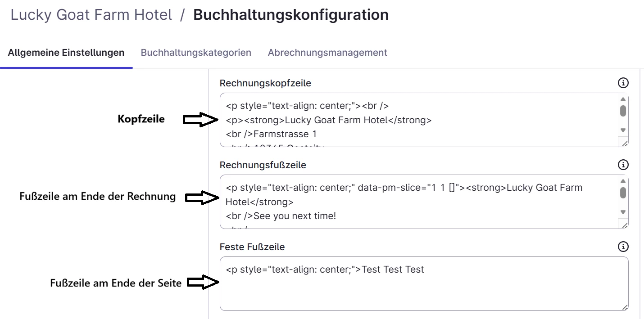Click info icon beside Rechnungsfußzeile
Viewport: 644px width, 319px height.
click(623, 165)
